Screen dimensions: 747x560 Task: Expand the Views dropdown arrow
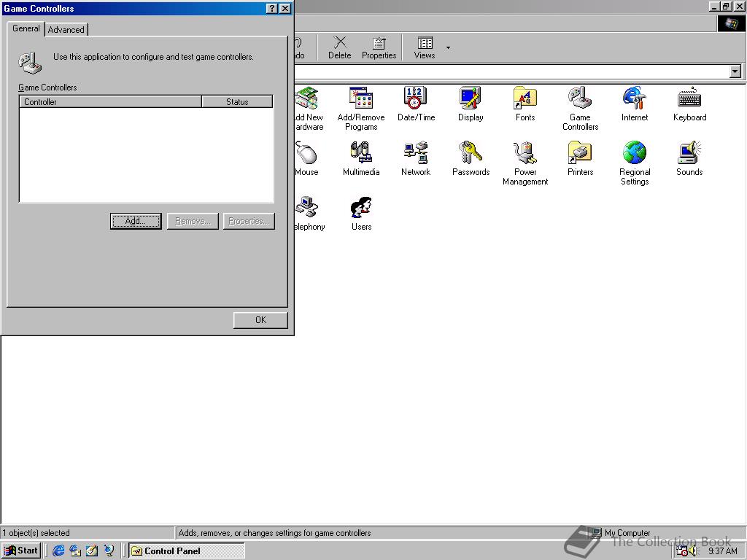coord(448,47)
